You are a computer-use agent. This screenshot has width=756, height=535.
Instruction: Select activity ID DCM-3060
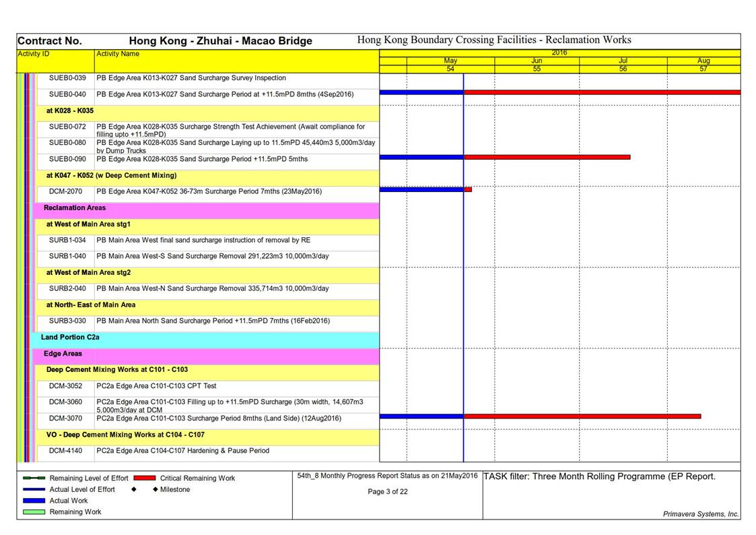click(65, 402)
